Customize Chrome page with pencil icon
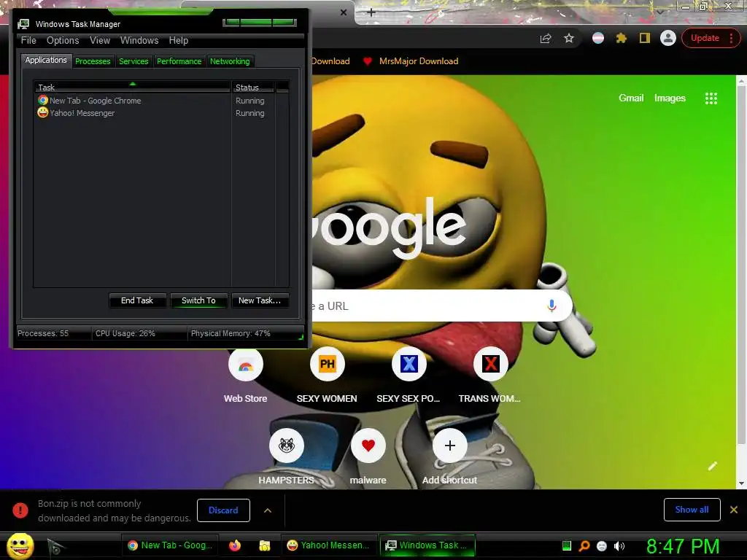This screenshot has height=560, width=747. pyautogui.click(x=712, y=466)
